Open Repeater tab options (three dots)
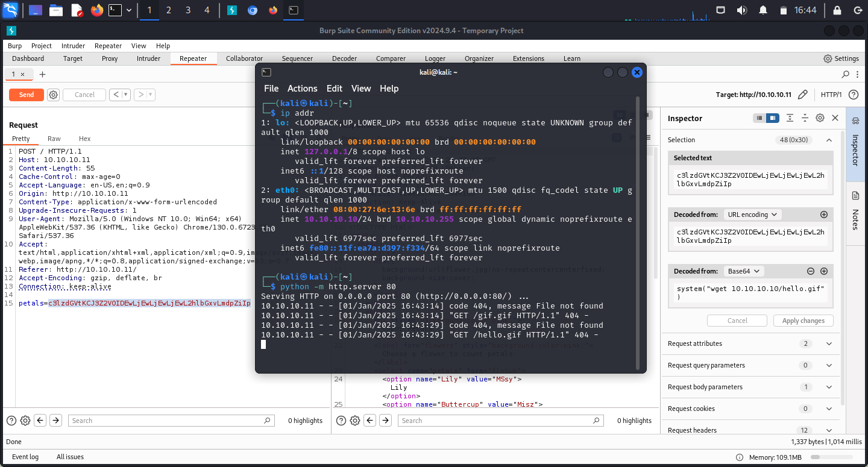This screenshot has height=467, width=868. pos(858,74)
